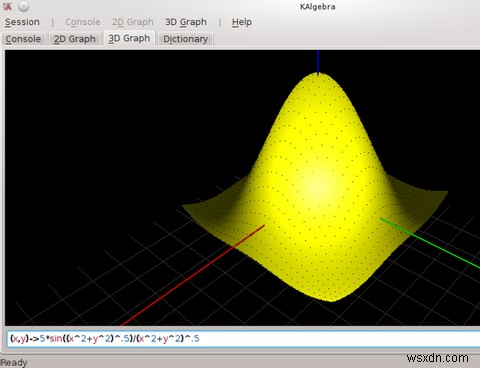
Task: Open the Dictionary tab
Action: coord(185,39)
